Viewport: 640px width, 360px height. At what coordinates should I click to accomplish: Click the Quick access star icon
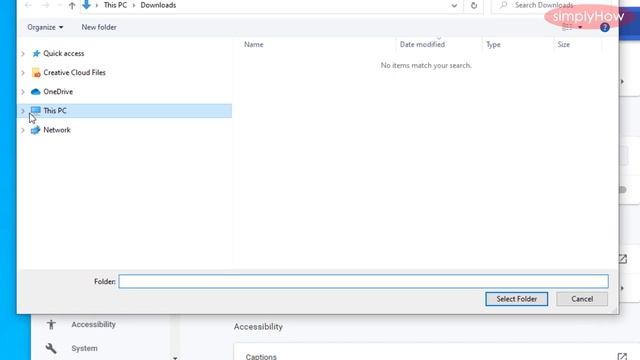click(x=36, y=53)
